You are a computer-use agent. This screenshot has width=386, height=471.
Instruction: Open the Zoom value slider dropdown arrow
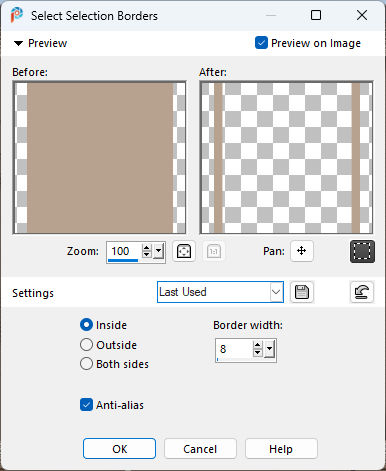click(x=159, y=251)
